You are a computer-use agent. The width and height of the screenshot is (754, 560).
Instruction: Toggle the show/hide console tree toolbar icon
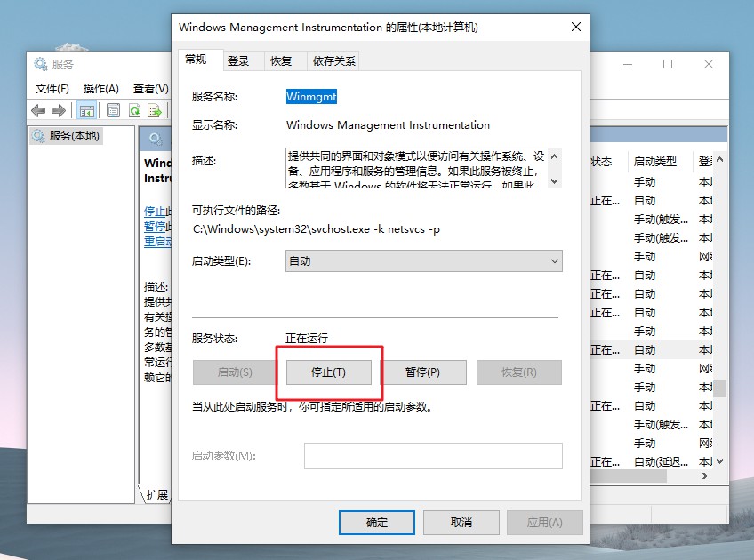pyautogui.click(x=87, y=111)
